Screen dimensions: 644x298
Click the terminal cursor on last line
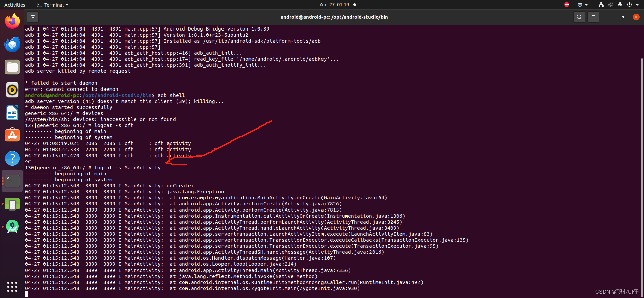tap(27, 294)
